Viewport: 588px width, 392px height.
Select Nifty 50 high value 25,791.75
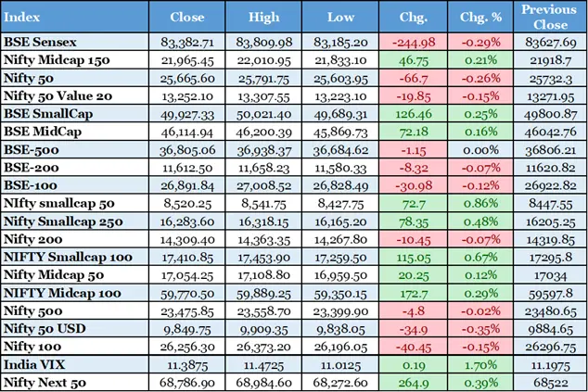point(263,77)
